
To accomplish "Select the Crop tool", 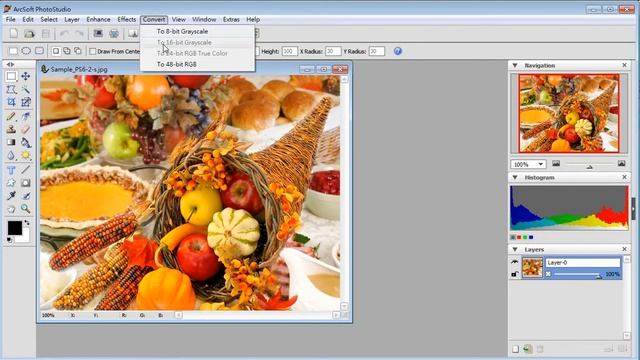I will point(11,102).
